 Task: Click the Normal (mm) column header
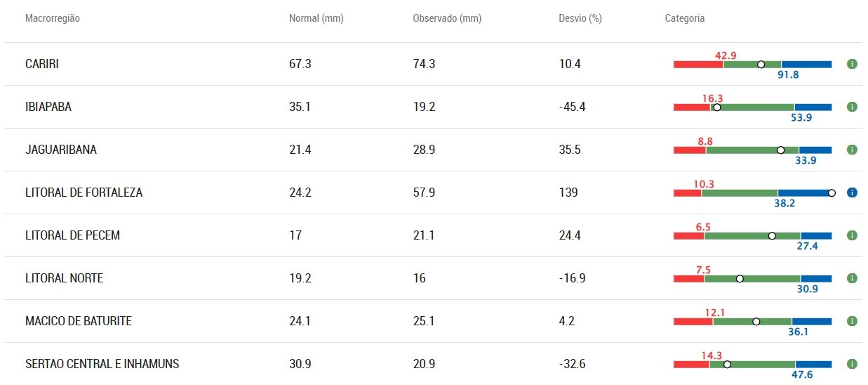316,19
